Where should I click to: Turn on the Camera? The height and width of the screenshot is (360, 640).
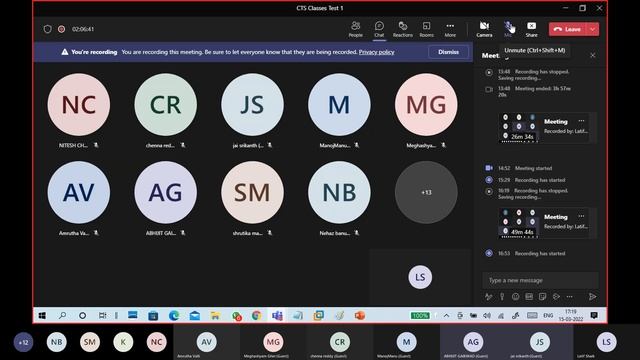(x=484, y=29)
